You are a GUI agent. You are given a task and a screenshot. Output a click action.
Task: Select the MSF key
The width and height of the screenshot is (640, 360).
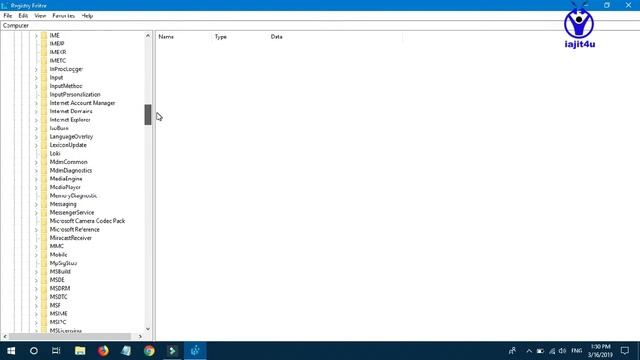click(x=55, y=305)
